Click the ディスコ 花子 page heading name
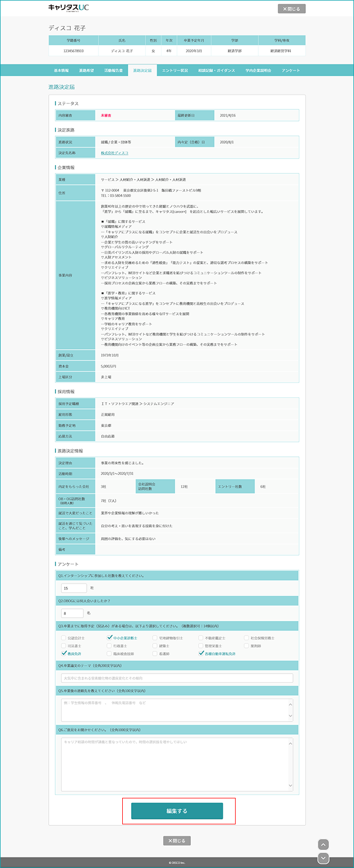This screenshot has height=868, width=354. (x=67, y=28)
